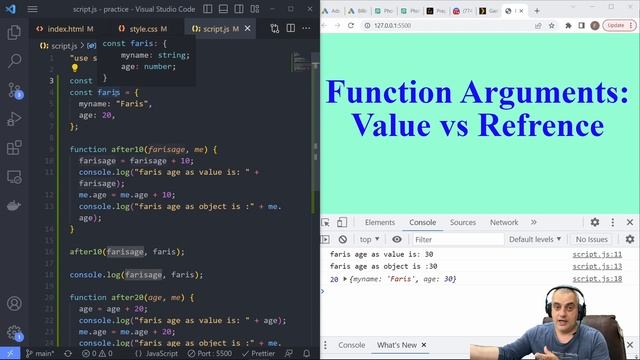
Task: Open the Customize Layout icon
Action: click(255, 9)
